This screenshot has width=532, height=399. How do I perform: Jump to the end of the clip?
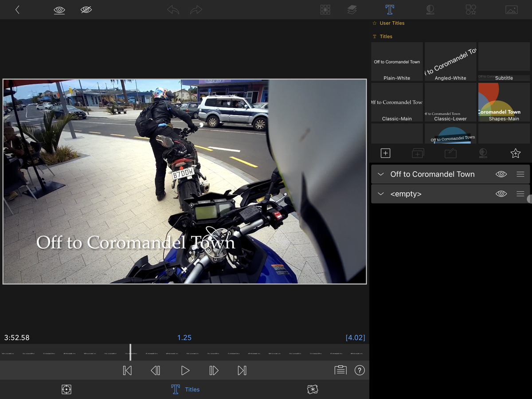click(x=242, y=370)
